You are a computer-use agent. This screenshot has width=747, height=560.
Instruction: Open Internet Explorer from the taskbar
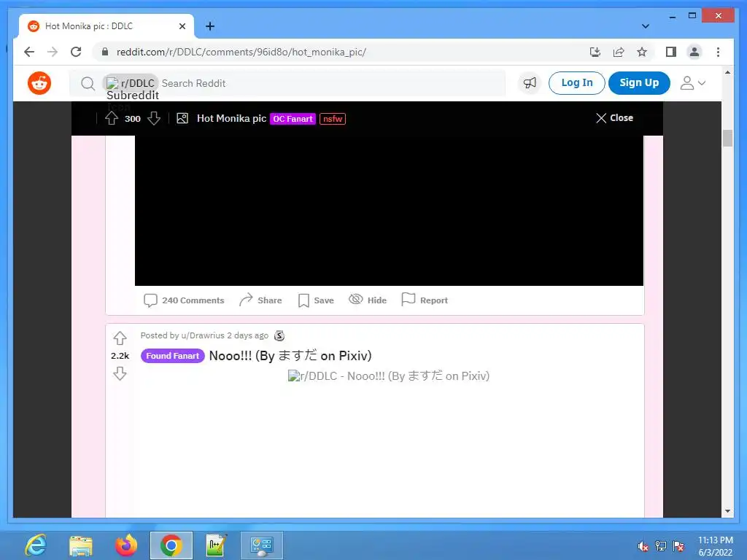point(36,545)
